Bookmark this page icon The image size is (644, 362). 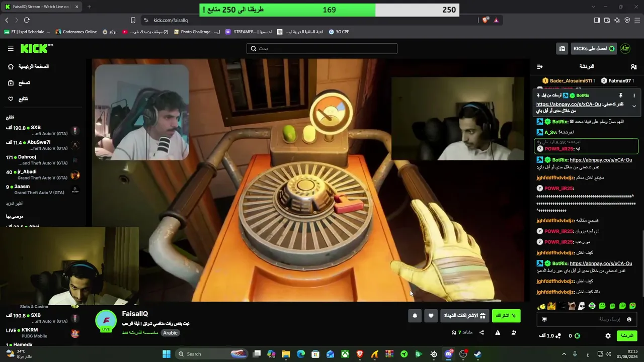[x=133, y=20]
